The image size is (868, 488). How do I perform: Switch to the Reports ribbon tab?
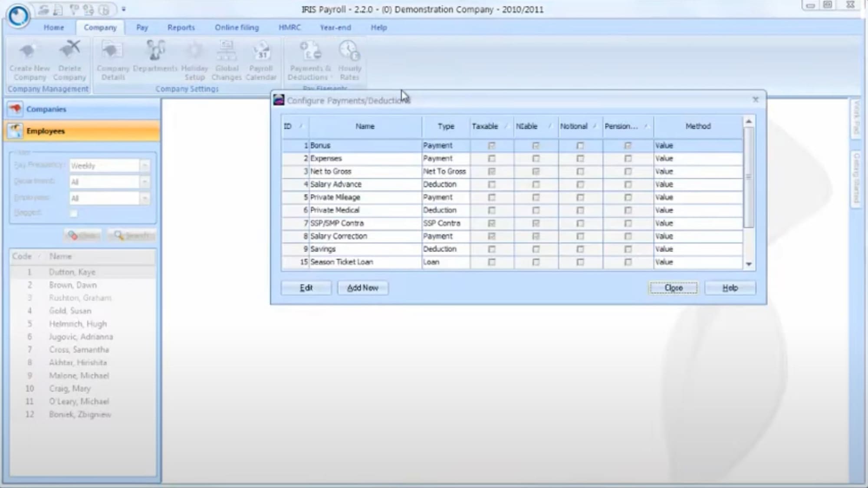point(181,27)
